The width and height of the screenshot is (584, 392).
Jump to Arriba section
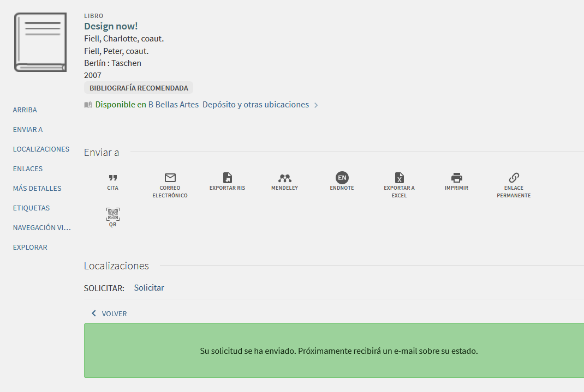click(25, 110)
